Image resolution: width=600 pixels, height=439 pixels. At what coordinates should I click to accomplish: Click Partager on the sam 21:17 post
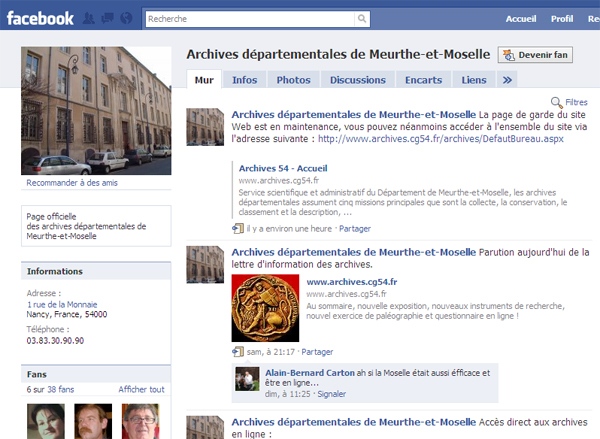click(317, 352)
